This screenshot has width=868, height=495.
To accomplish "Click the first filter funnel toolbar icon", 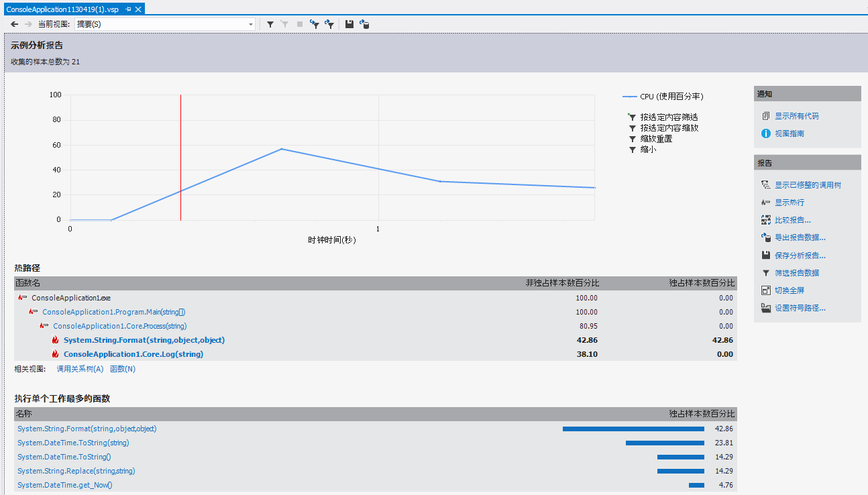I will click(x=270, y=24).
